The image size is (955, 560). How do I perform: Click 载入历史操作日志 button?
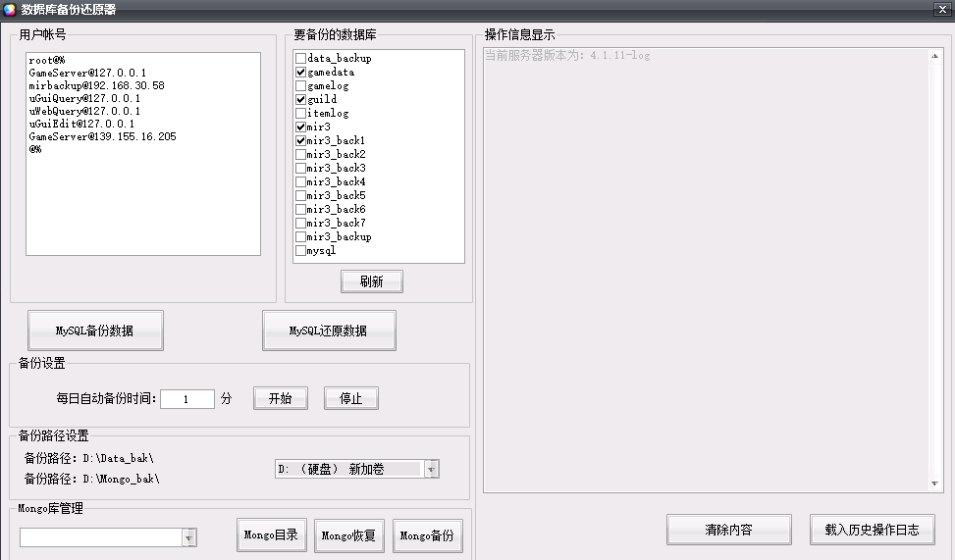point(872,530)
